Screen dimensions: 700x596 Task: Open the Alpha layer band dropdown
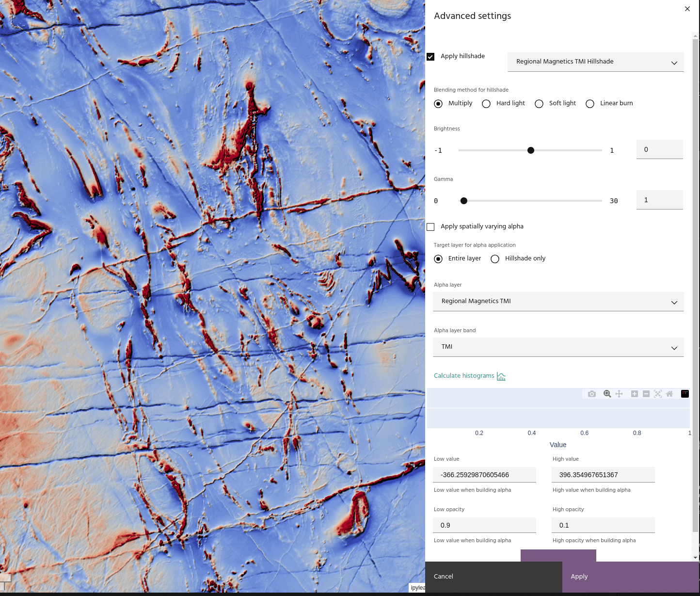coord(558,347)
